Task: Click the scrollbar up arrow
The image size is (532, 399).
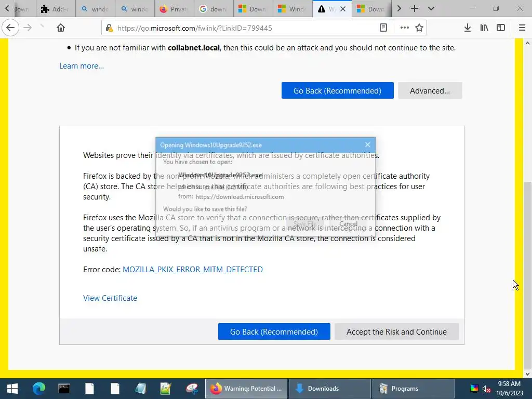Action: tap(527, 43)
